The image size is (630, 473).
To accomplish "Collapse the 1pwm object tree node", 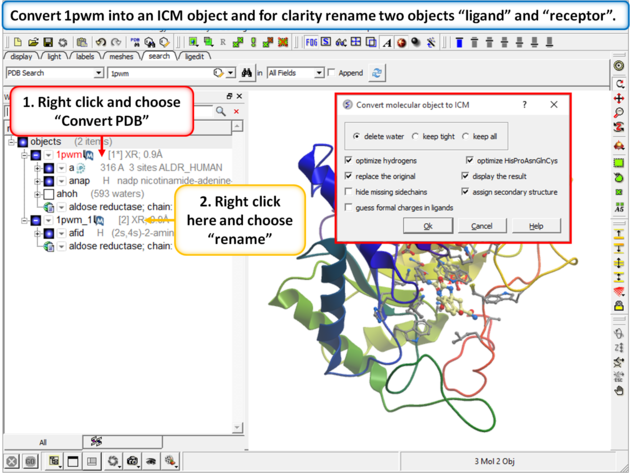I will click(x=23, y=155).
